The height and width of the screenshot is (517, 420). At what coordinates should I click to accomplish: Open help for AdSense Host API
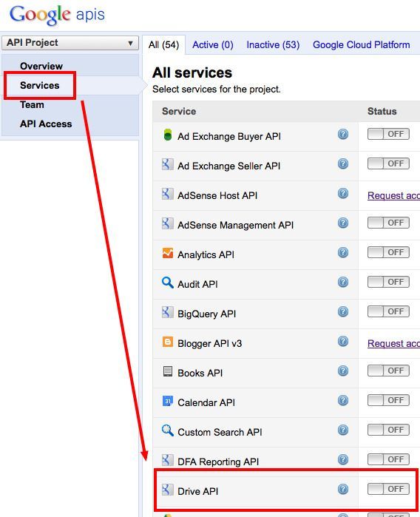pos(343,193)
